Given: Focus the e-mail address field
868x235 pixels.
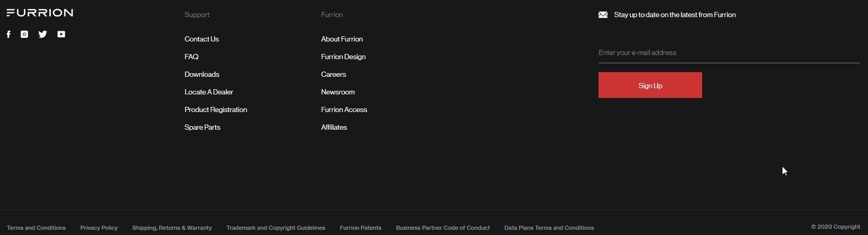Looking at the screenshot, I should tap(729, 53).
